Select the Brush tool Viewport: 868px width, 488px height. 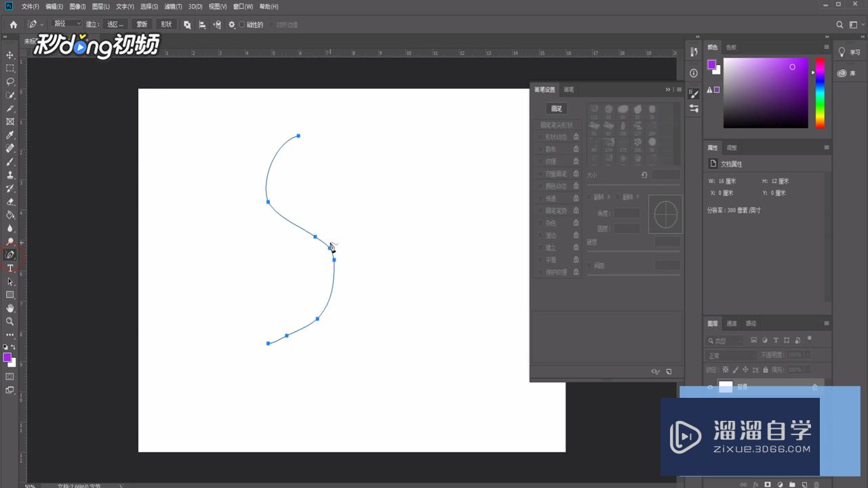point(10,162)
